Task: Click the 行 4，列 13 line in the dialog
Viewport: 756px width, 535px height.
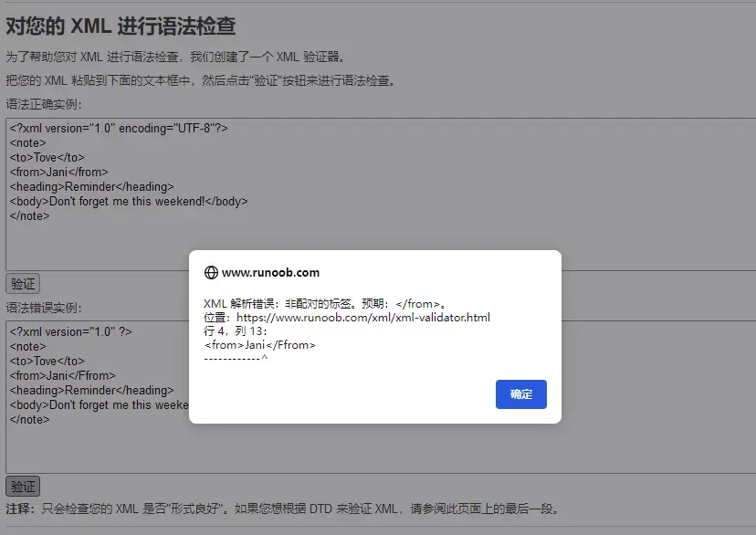Action: pyautogui.click(x=236, y=331)
